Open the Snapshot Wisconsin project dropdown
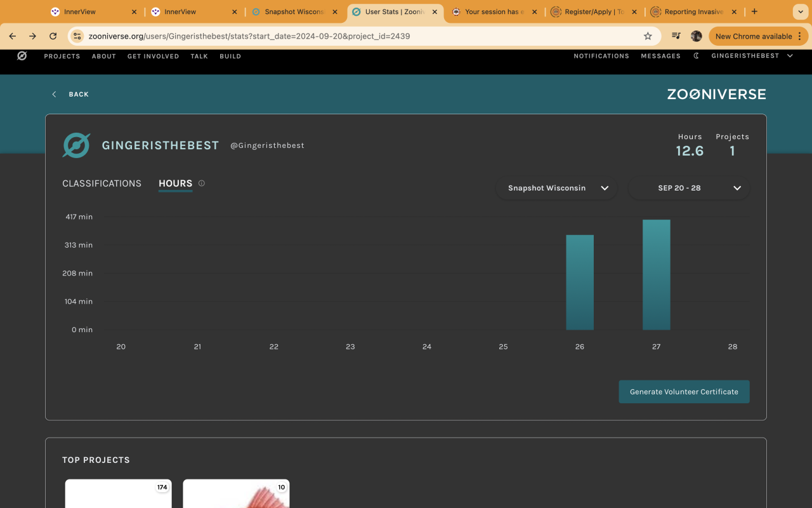 pos(556,188)
